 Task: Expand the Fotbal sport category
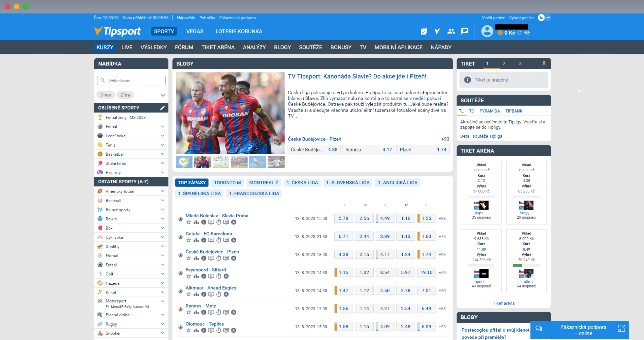(162, 127)
